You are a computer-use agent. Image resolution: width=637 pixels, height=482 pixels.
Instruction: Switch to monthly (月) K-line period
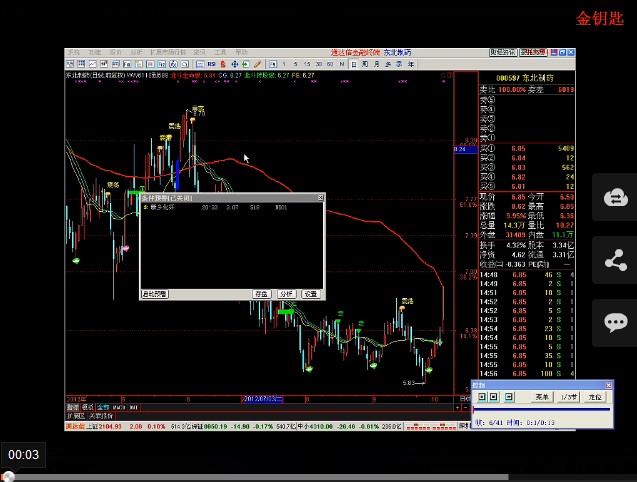click(377, 64)
